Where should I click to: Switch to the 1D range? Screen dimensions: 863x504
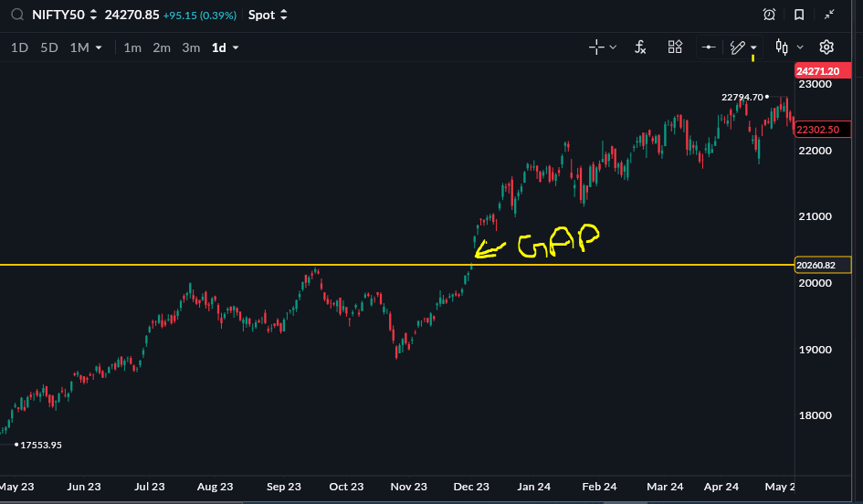[x=19, y=47]
